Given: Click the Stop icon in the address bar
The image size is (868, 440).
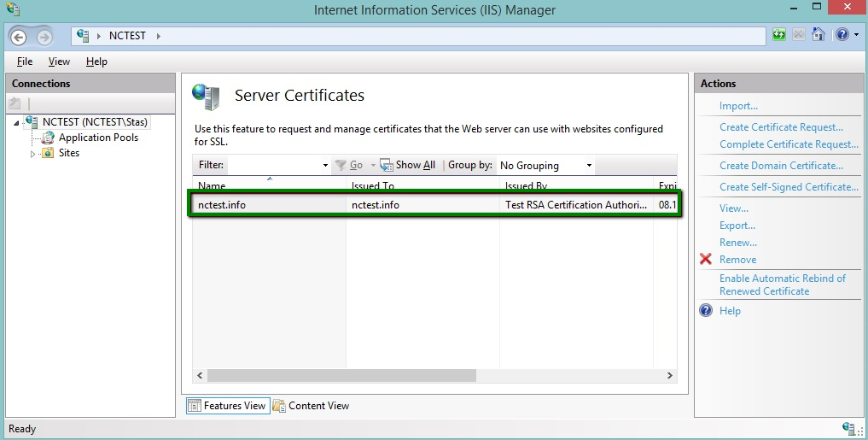Looking at the screenshot, I should pyautogui.click(x=798, y=35).
